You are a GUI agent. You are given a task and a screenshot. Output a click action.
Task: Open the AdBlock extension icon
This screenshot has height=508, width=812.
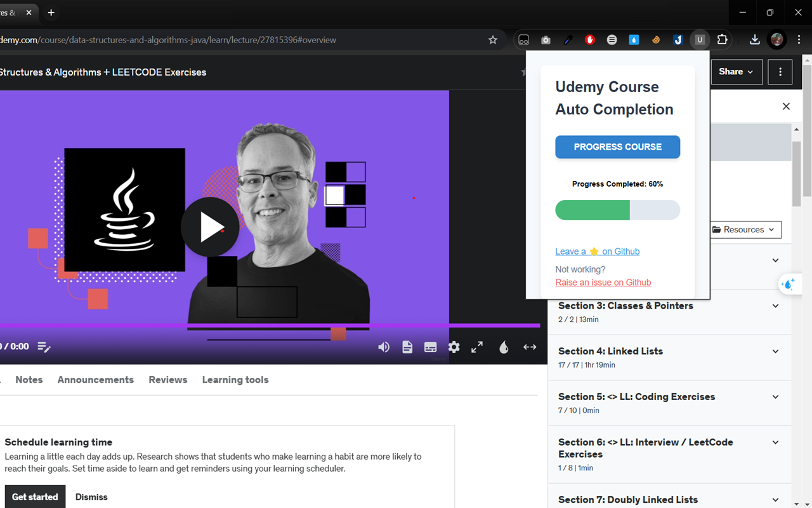589,39
